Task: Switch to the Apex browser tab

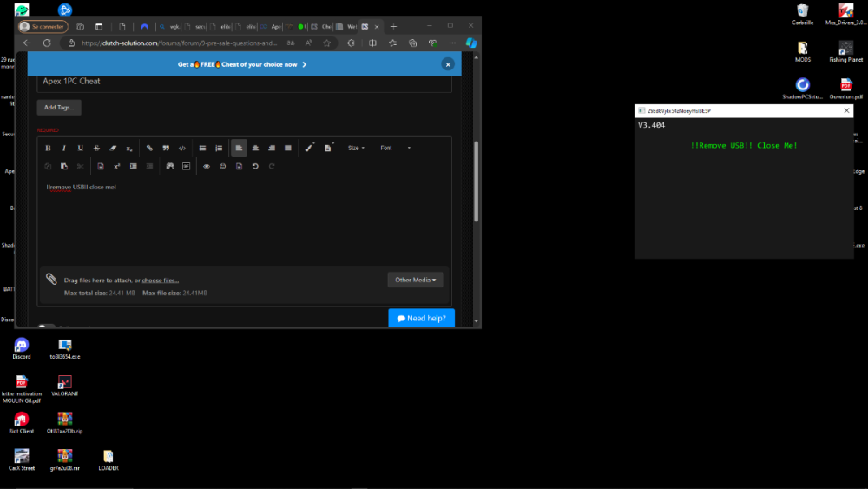Action: [272, 26]
